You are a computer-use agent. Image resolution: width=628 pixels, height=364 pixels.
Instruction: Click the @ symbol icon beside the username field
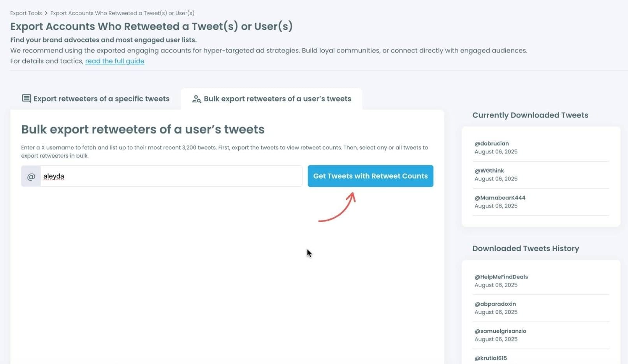tap(31, 176)
